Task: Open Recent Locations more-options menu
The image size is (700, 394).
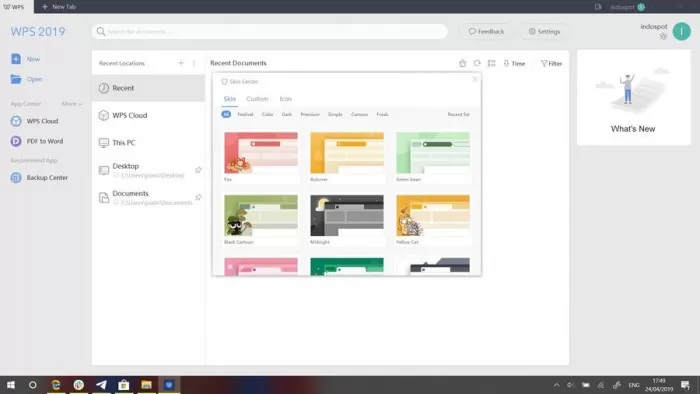Action: [x=194, y=63]
